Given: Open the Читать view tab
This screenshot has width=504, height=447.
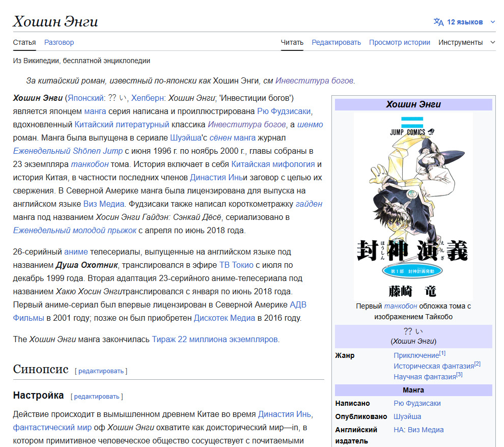Looking at the screenshot, I should tap(292, 42).
